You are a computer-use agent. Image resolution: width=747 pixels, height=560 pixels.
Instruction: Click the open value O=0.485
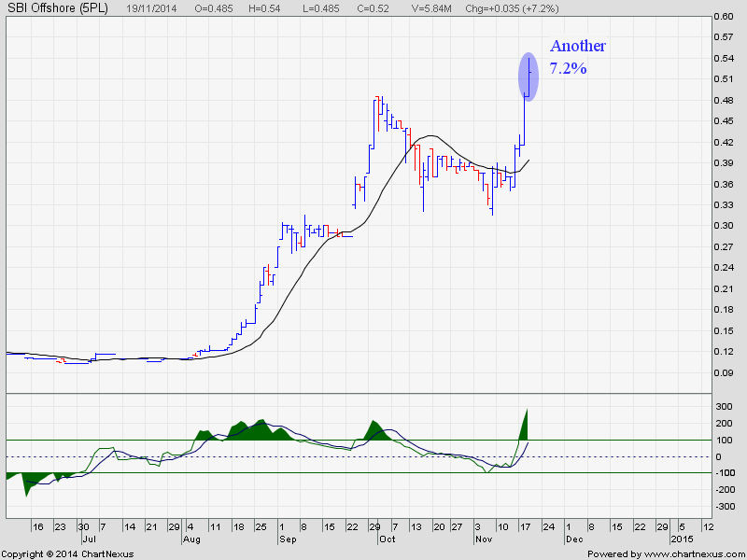(214, 8)
